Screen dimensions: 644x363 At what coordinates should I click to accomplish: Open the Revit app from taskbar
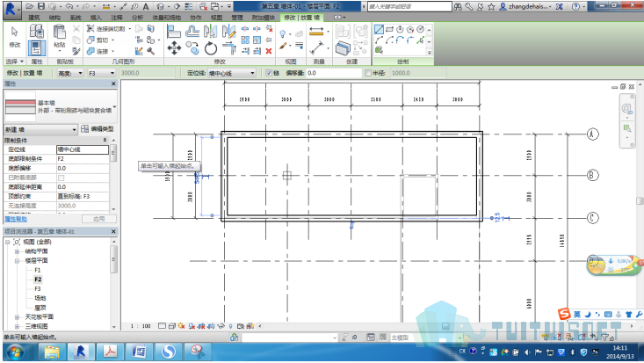[x=81, y=352]
